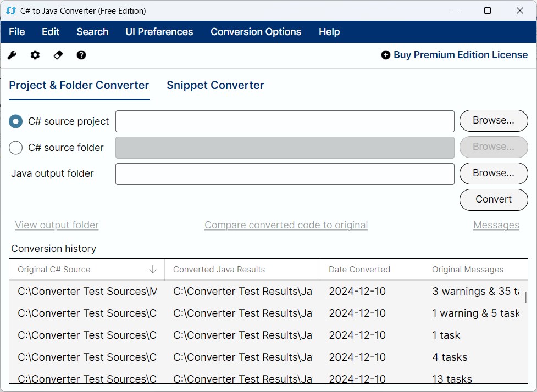Click the converter app icon in title bar
This screenshot has height=392, width=537.
click(10, 10)
